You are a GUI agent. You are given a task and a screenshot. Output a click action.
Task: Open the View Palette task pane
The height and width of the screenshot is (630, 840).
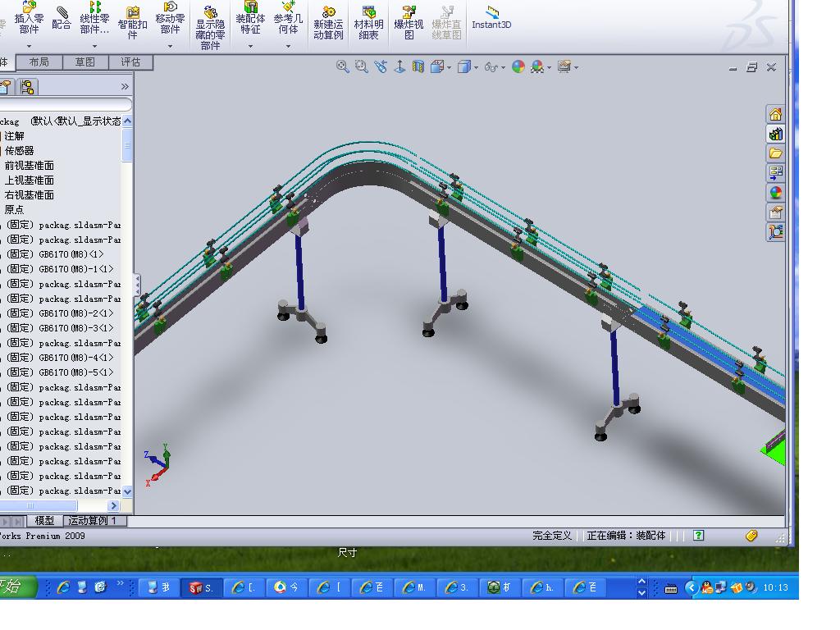pyautogui.click(x=775, y=172)
